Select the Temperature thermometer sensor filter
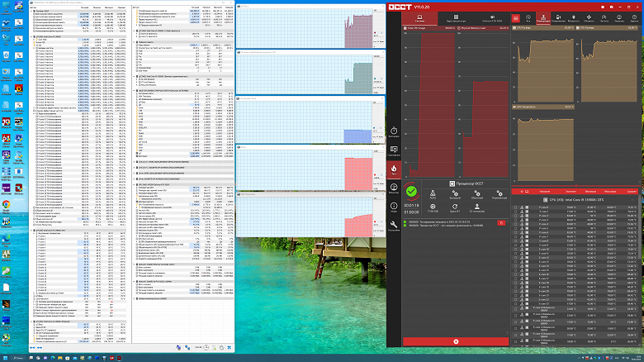 543,18
